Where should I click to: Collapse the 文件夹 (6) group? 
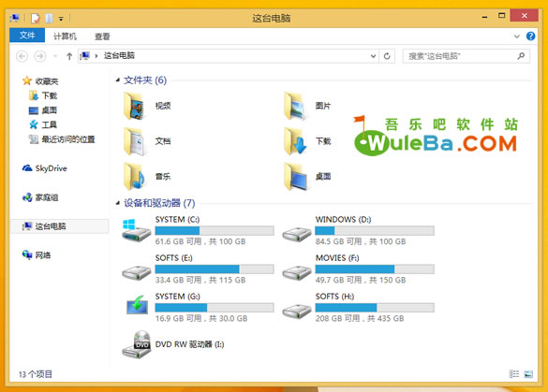tap(118, 80)
